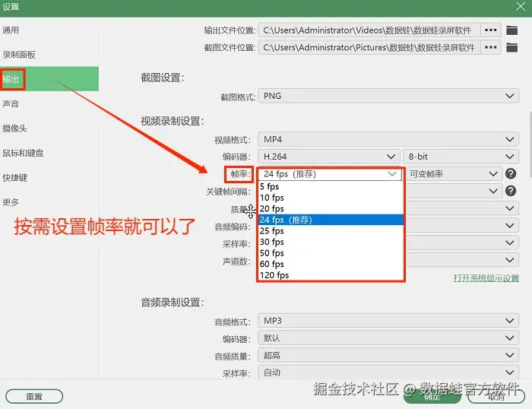Expand the screenshot format PNG dropdown
This screenshot has width=532, height=409.
pos(388,96)
